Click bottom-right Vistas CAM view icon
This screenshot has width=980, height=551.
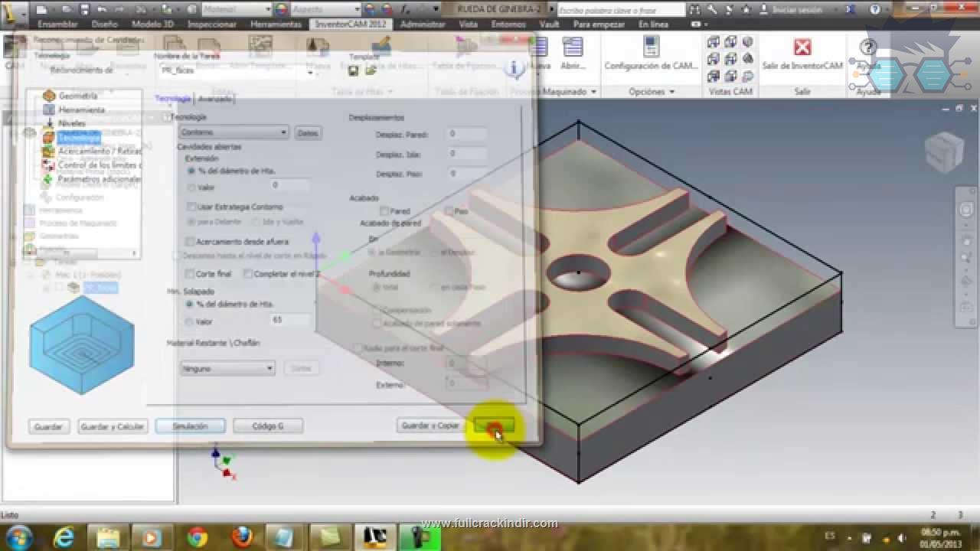coord(747,75)
